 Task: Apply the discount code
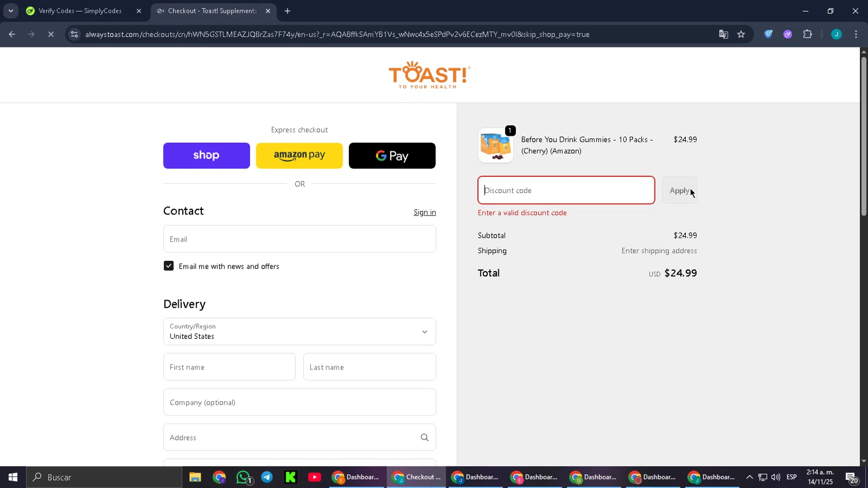[x=679, y=190]
